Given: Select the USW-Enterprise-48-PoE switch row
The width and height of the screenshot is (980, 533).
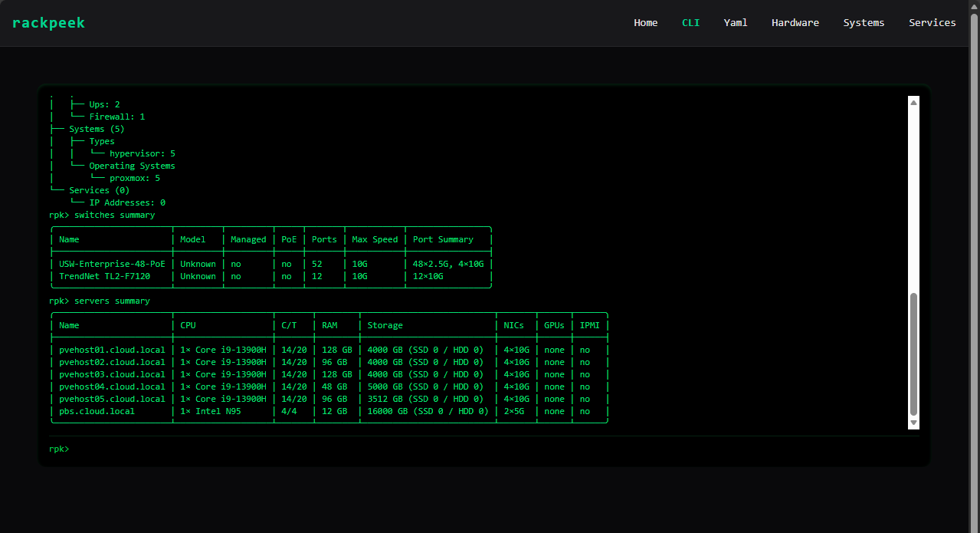Looking at the screenshot, I should coord(112,264).
